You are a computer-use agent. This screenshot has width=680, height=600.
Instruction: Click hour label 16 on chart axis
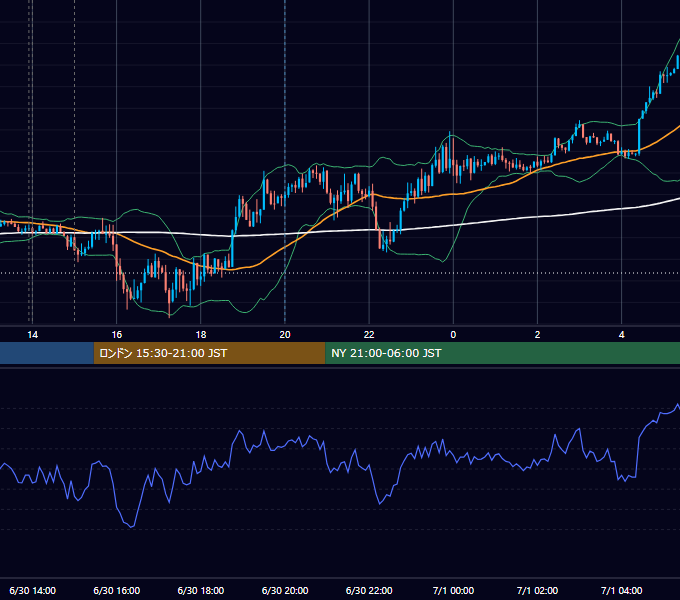(117, 335)
